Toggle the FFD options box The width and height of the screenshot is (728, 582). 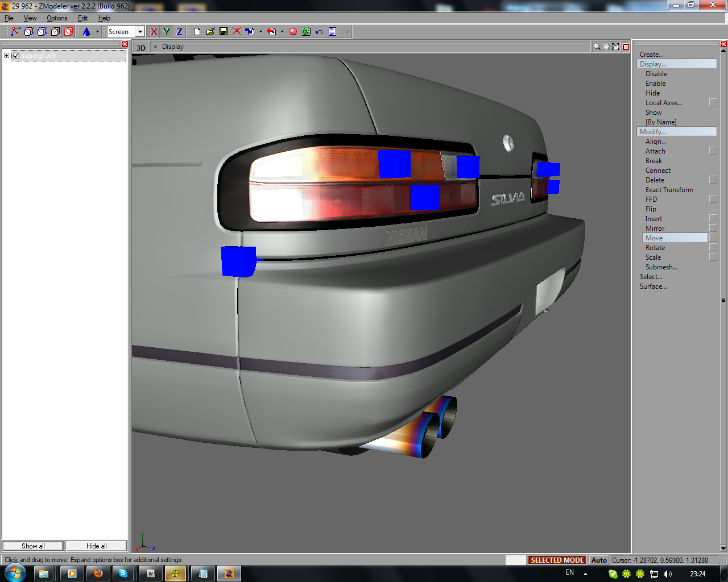click(x=713, y=199)
